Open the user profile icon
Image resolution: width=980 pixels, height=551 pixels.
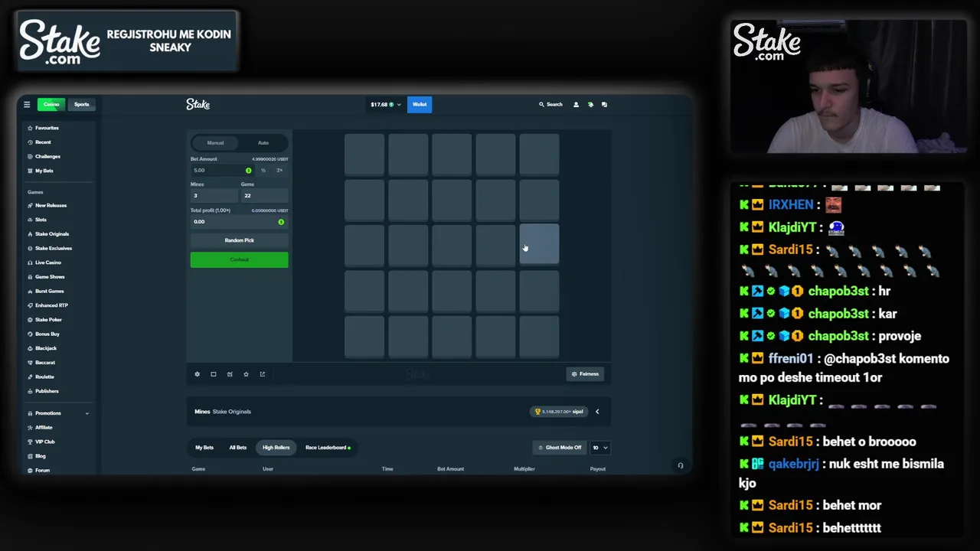click(x=576, y=104)
